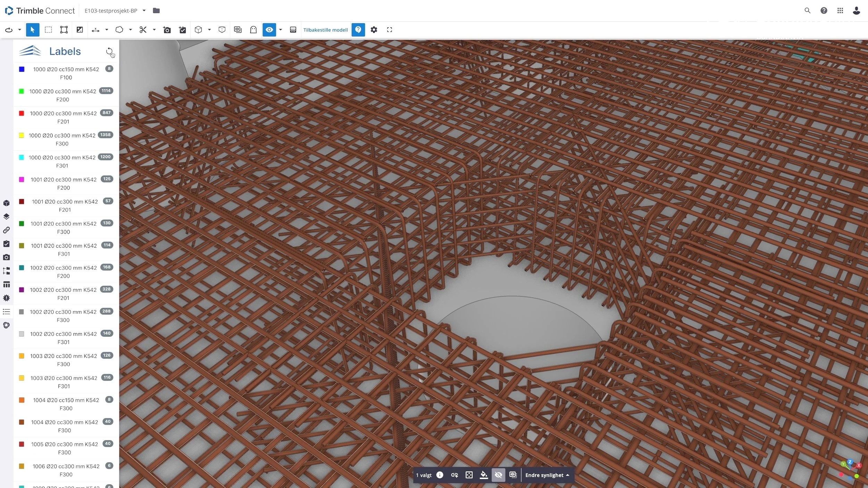Open the paint bucket colorize tool
This screenshot has height=488, width=868.
pos(484,475)
